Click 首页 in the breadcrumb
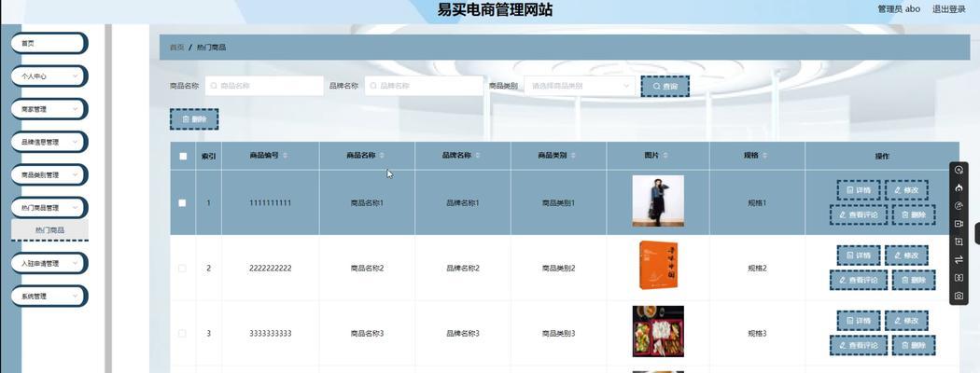Screen dimensions: 980x373 point(177,48)
